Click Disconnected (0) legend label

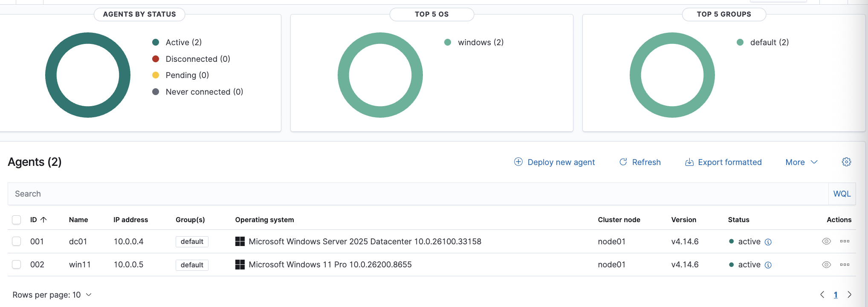[x=198, y=59]
